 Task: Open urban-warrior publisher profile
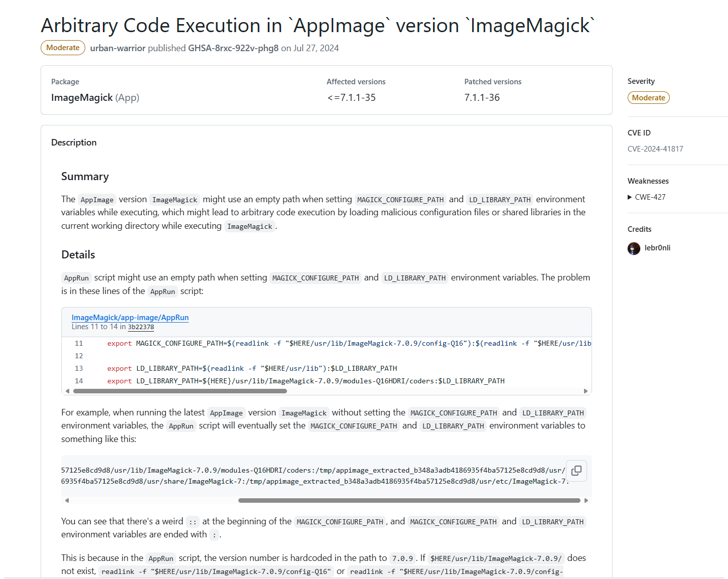pyautogui.click(x=118, y=48)
